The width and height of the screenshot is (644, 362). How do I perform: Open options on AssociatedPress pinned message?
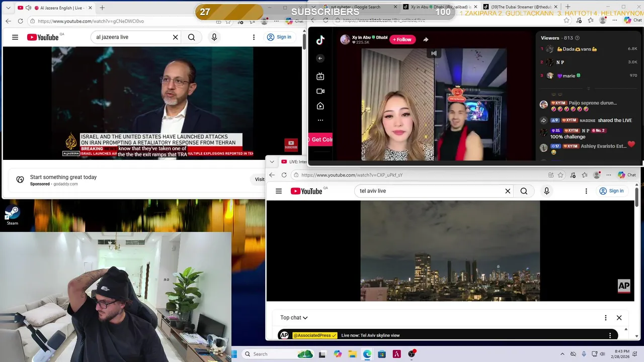click(x=610, y=335)
